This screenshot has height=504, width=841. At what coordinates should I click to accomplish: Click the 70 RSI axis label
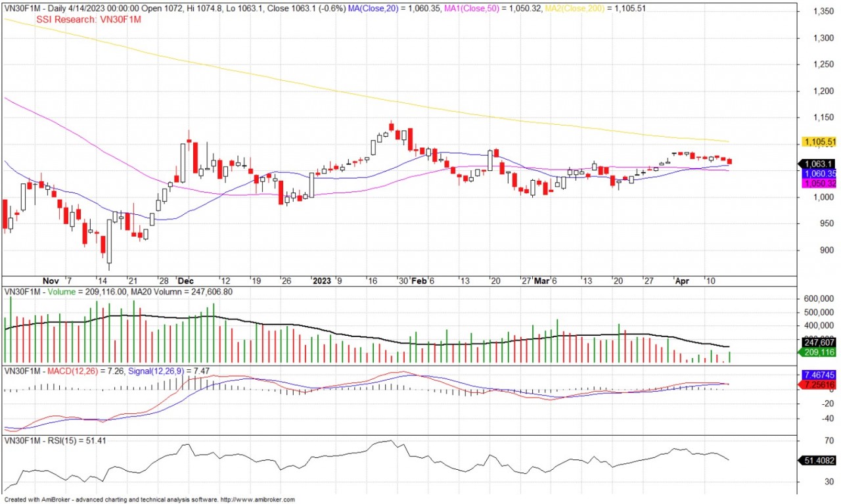point(828,440)
